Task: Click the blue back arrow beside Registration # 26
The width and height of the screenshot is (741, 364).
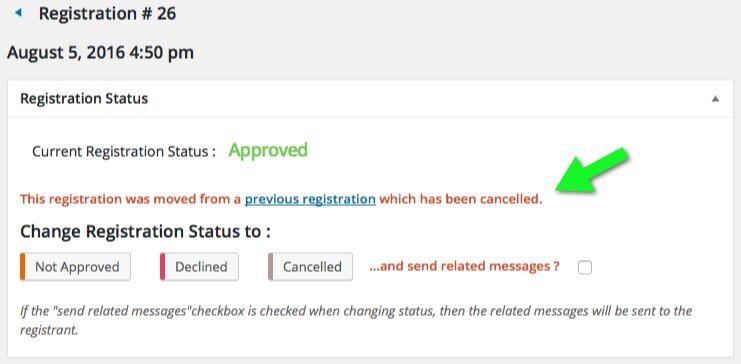Action: [18, 13]
